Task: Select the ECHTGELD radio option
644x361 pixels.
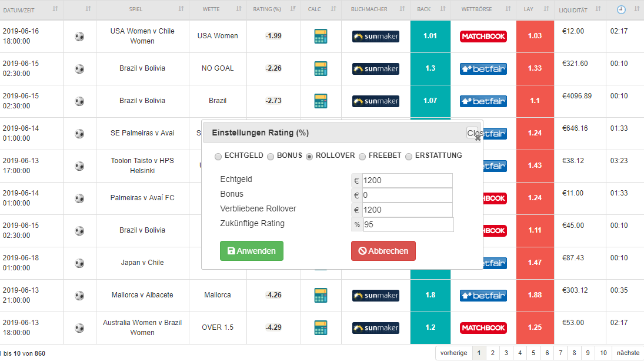Action: pos(218,156)
